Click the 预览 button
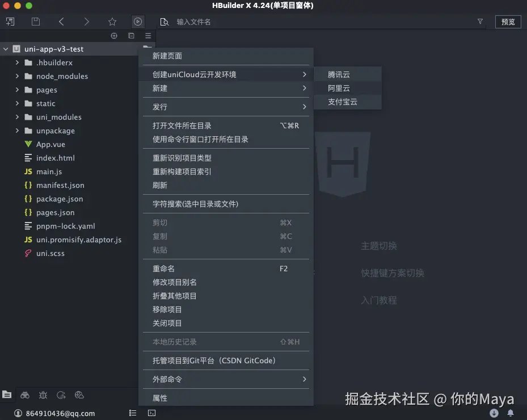The width and height of the screenshot is (527, 420). (x=508, y=22)
